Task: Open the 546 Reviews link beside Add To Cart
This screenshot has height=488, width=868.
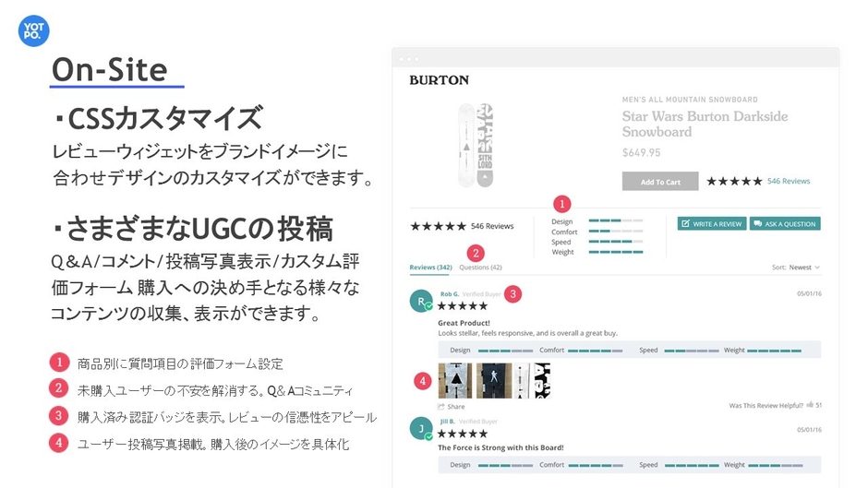Action: click(x=789, y=181)
